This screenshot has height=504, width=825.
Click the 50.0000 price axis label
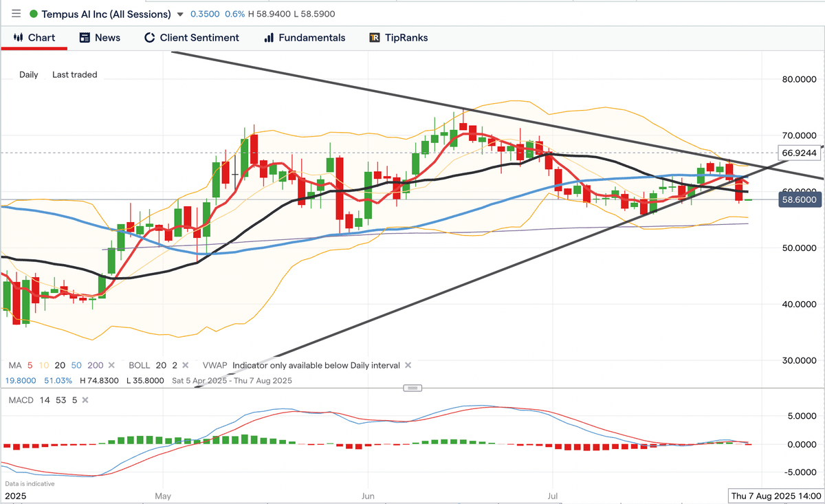coord(800,248)
